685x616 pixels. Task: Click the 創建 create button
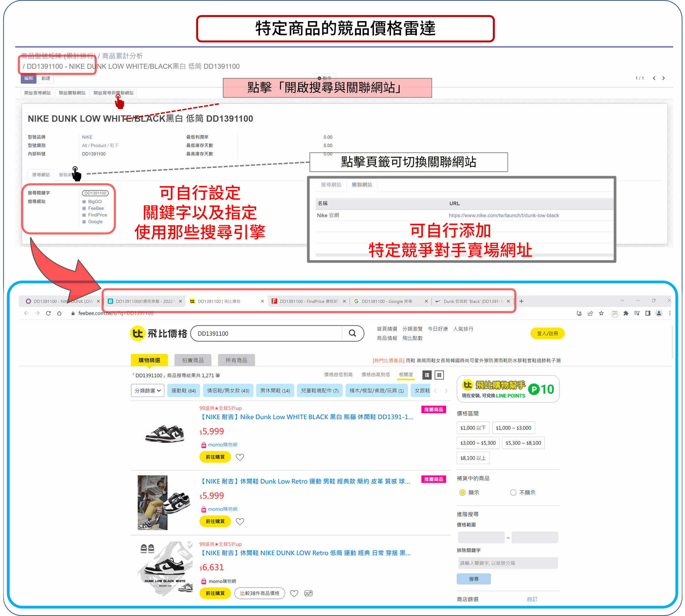pyautogui.click(x=46, y=78)
